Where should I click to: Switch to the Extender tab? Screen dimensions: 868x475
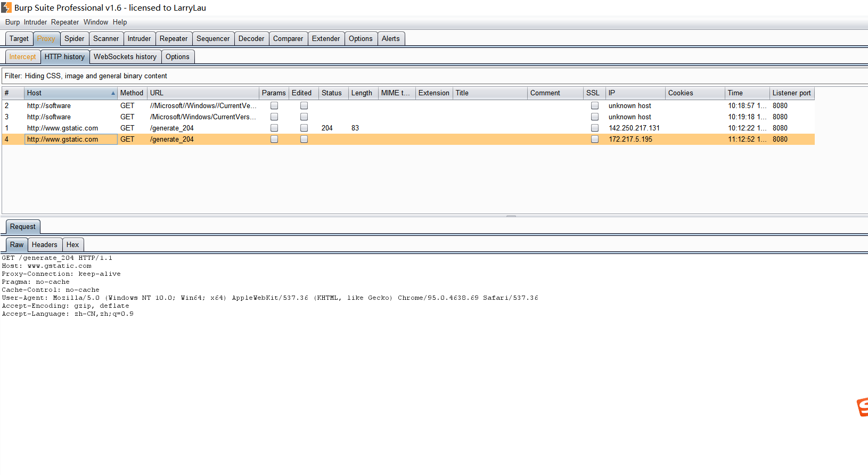click(x=326, y=38)
